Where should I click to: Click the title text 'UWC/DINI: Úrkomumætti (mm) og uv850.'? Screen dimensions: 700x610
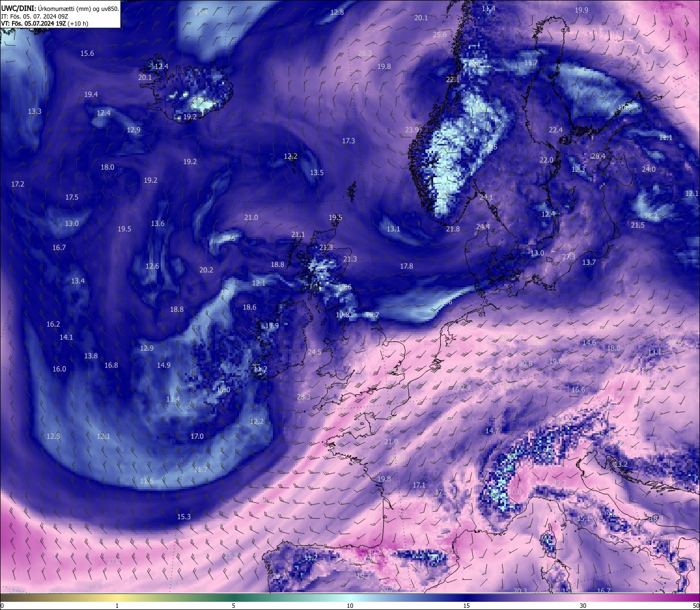coord(60,8)
